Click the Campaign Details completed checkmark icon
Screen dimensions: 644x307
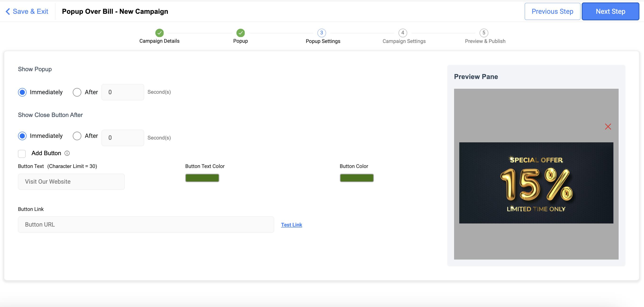(159, 33)
